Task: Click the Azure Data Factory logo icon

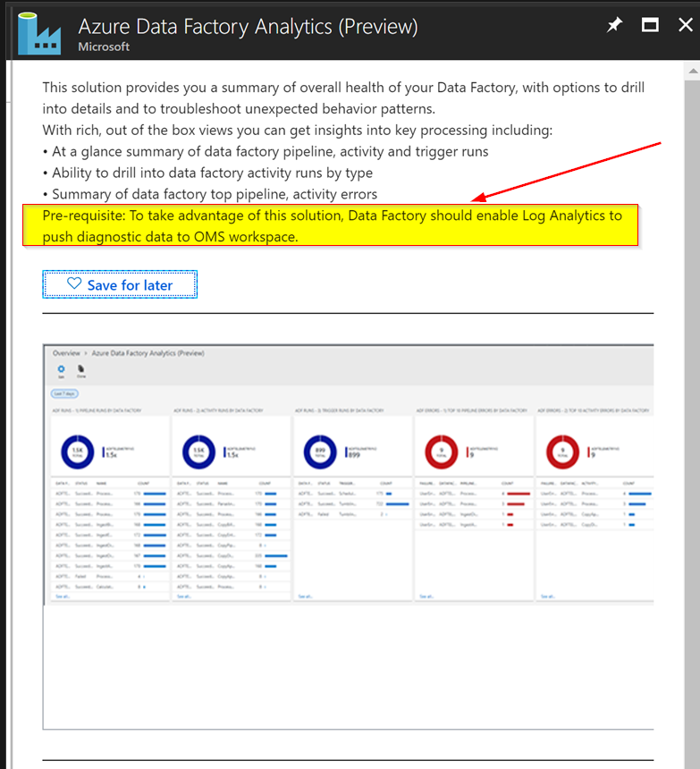Action: click(x=39, y=34)
